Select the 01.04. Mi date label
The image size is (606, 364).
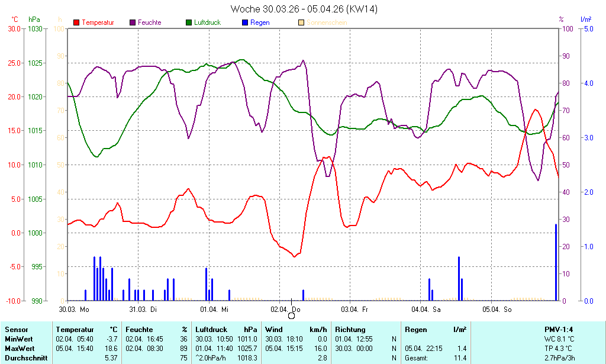pyautogui.click(x=214, y=309)
